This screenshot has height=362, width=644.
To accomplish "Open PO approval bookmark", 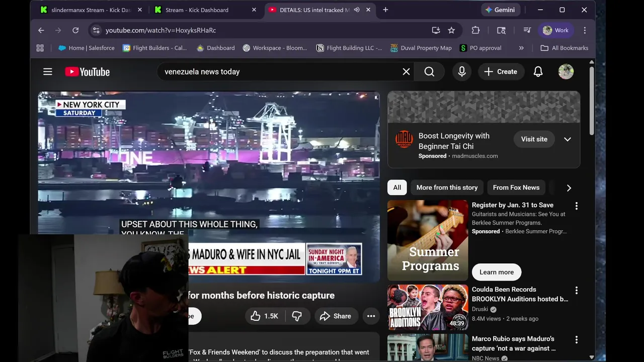I will coord(480,48).
